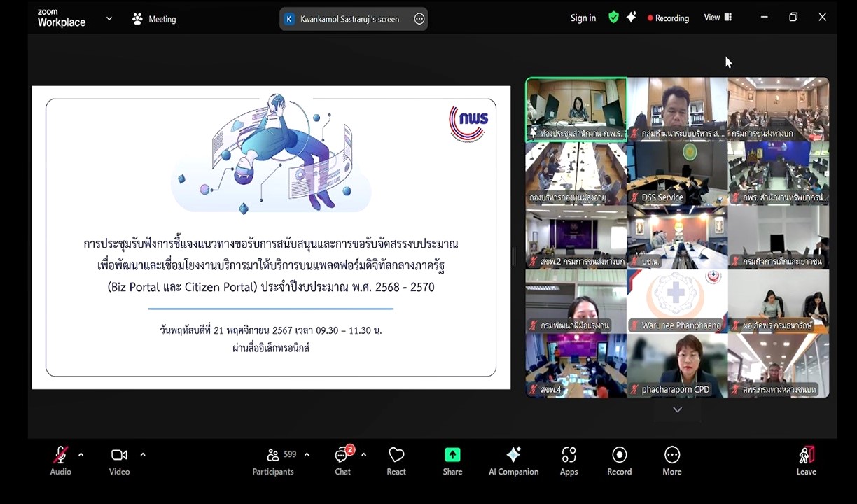Open screen share options ellipsis for Kwankamol's screen

point(419,19)
